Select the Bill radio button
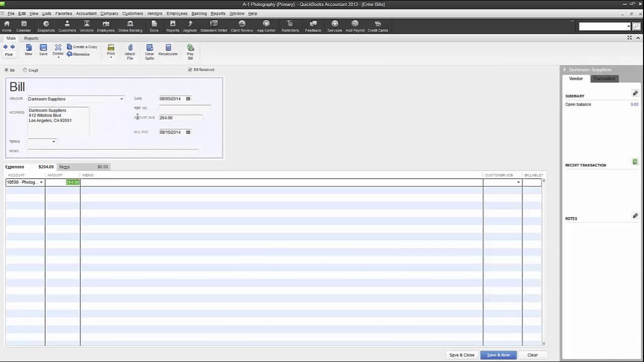The width and height of the screenshot is (644, 362). point(7,70)
